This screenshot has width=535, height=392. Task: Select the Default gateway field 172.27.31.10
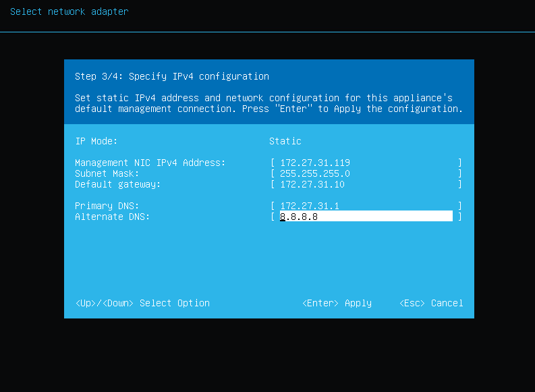coord(366,185)
